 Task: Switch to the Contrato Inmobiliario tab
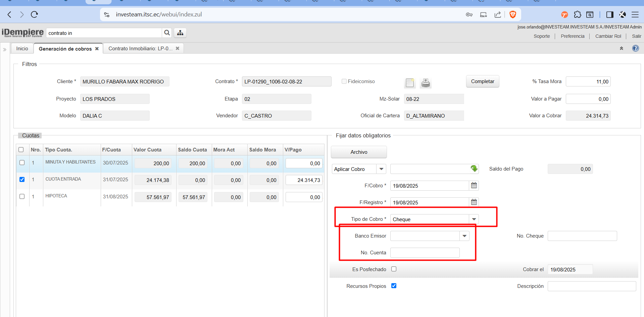(x=140, y=49)
